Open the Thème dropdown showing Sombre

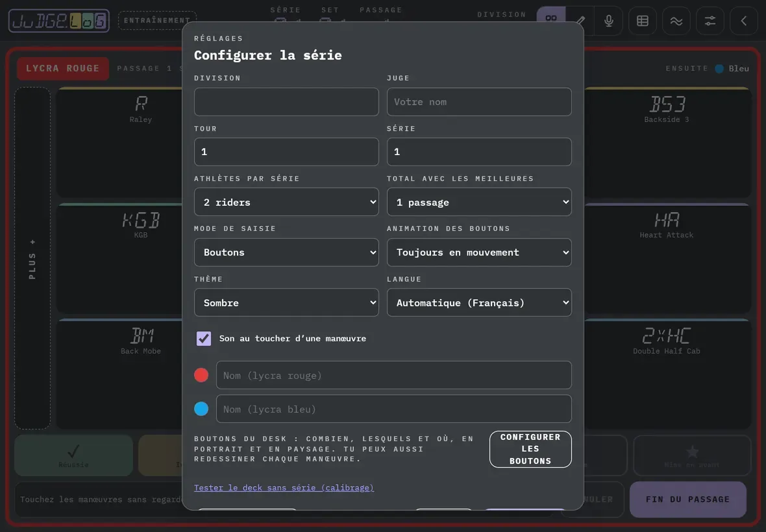[286, 302]
